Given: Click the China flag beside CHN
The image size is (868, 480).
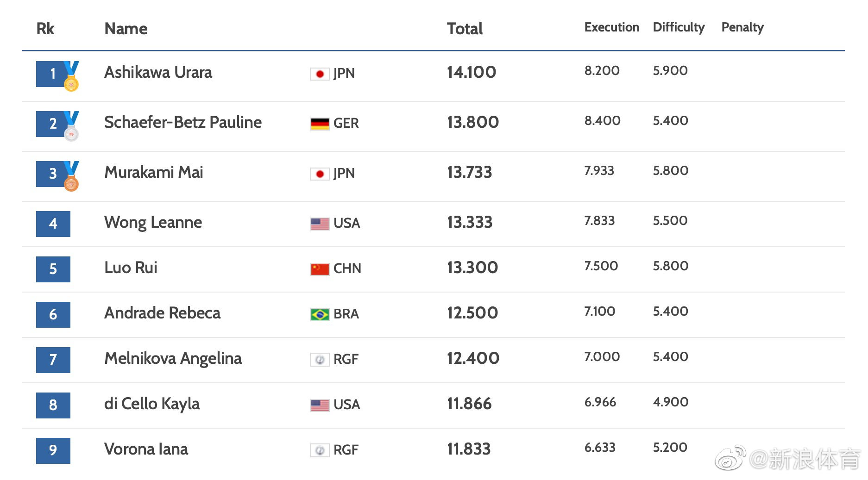Looking at the screenshot, I should coord(320,269).
